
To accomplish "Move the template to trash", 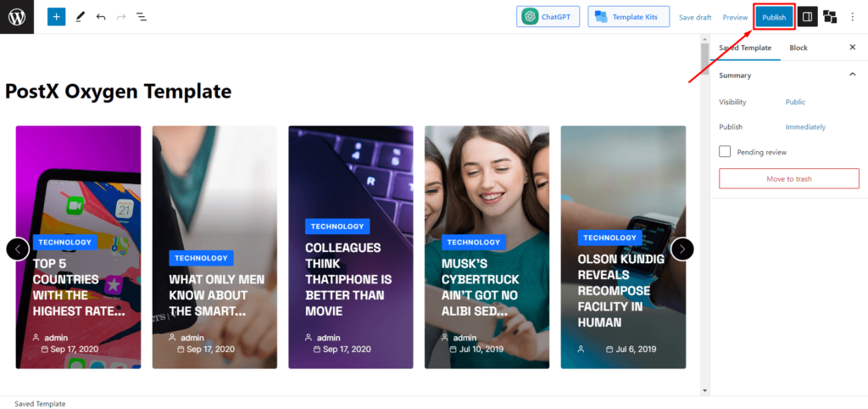I will click(x=789, y=179).
